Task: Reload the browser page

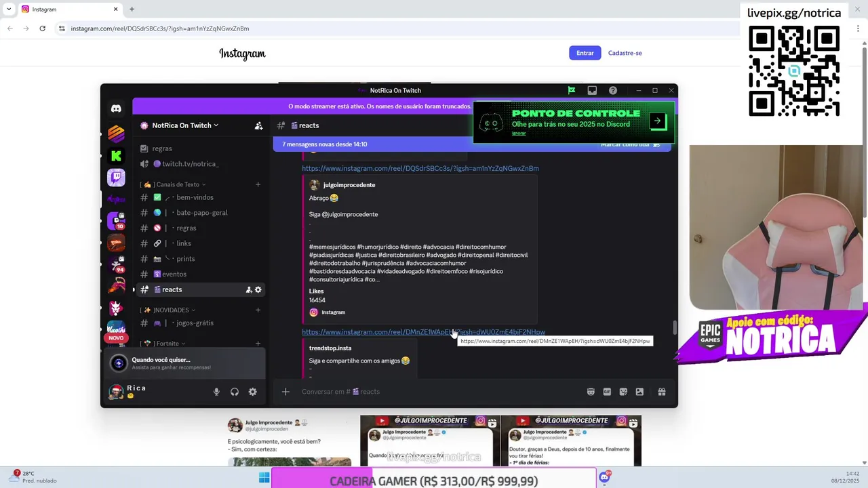Action: click(x=42, y=28)
